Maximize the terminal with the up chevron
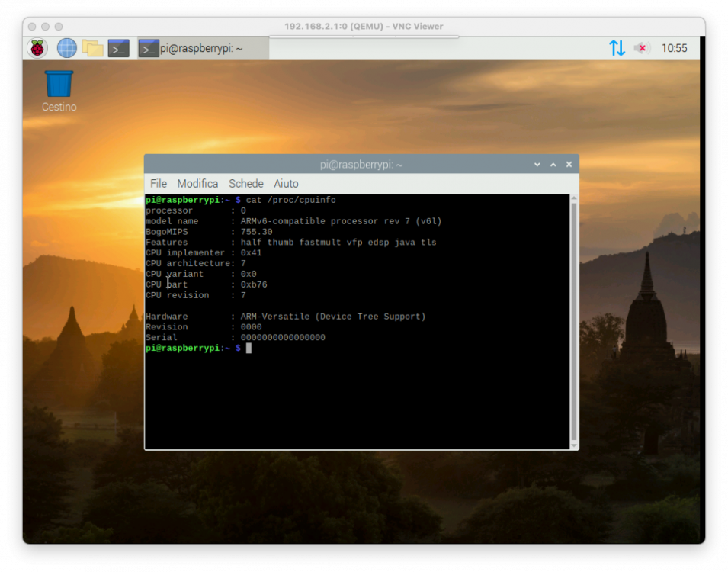The height and width of the screenshot is (572, 728). [x=553, y=165]
